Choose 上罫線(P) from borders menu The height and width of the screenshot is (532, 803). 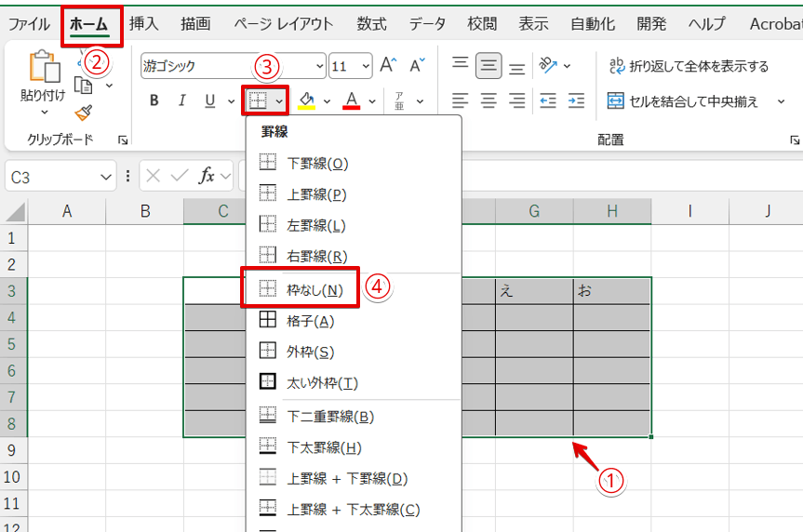(354, 194)
